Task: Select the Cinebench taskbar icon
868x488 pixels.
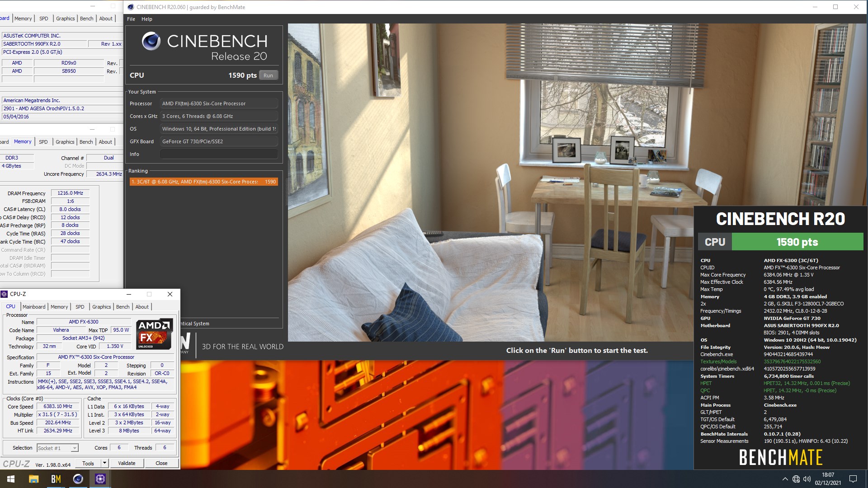Action: (78, 479)
